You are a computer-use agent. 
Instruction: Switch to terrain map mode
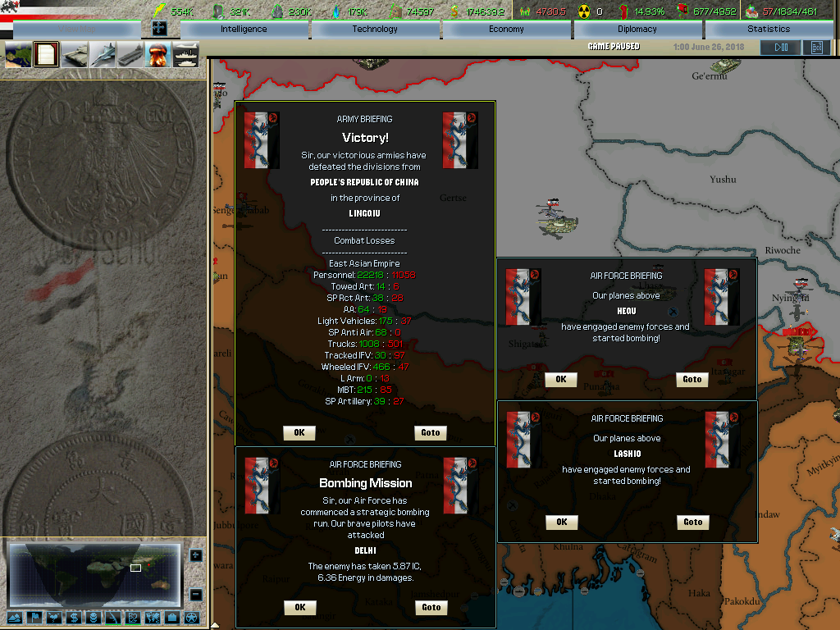(x=16, y=617)
